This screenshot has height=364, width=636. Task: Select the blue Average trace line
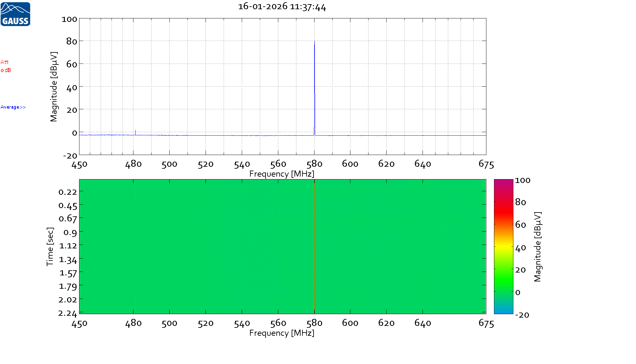(222, 135)
